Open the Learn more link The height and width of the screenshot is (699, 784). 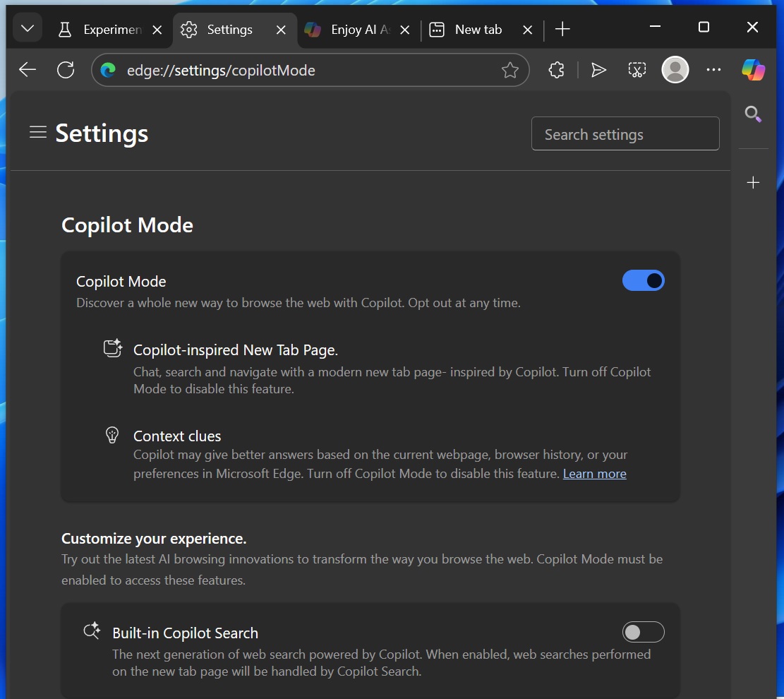(594, 474)
